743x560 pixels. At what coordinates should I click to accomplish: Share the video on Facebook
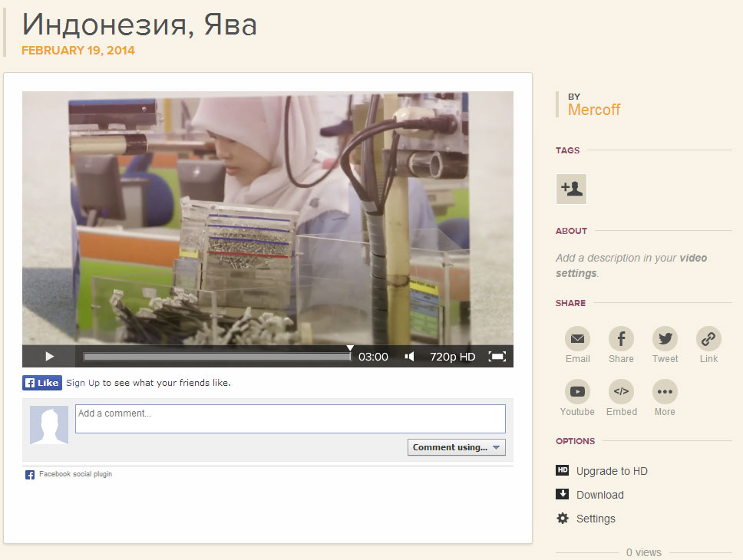pyautogui.click(x=621, y=344)
